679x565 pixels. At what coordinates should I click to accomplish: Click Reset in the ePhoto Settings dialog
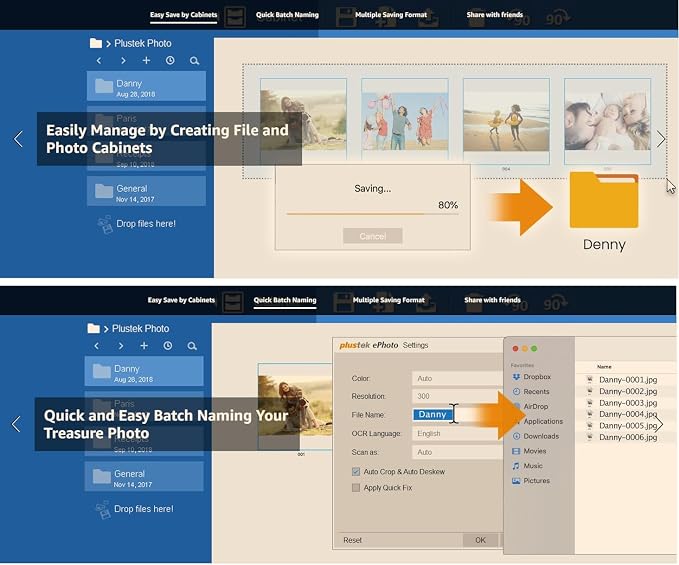point(352,540)
